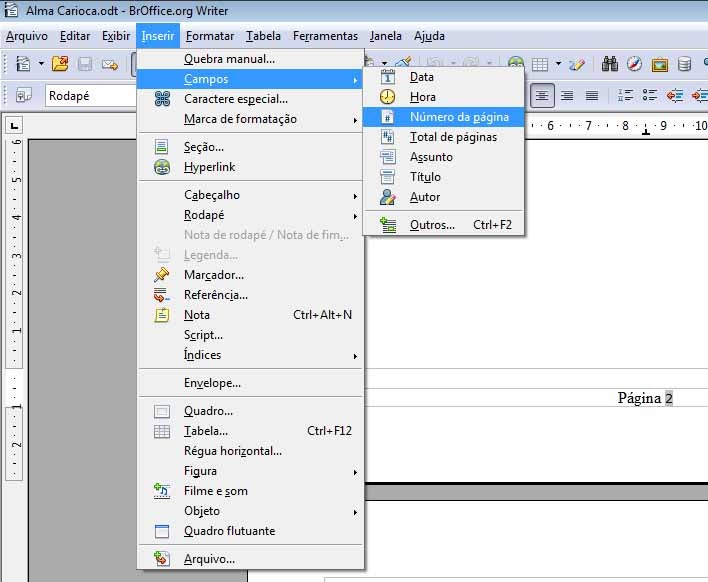Viewport: 708px width, 582px height.
Task: Expand the Objeto submenu
Action: [250, 511]
